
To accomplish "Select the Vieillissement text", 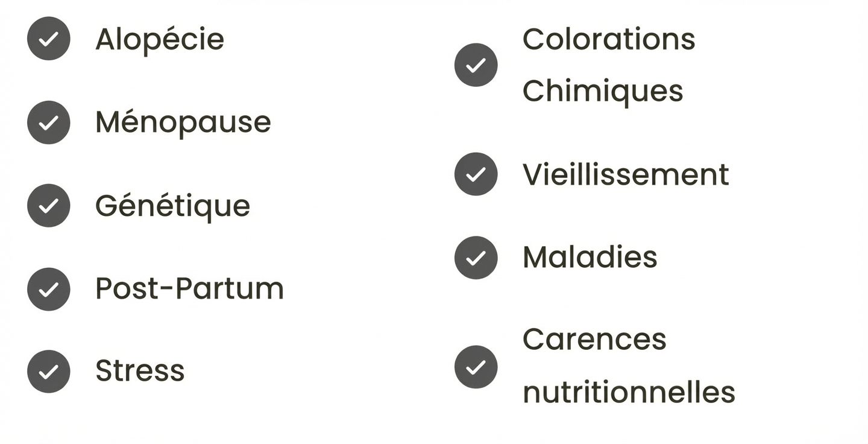I will click(x=626, y=175).
